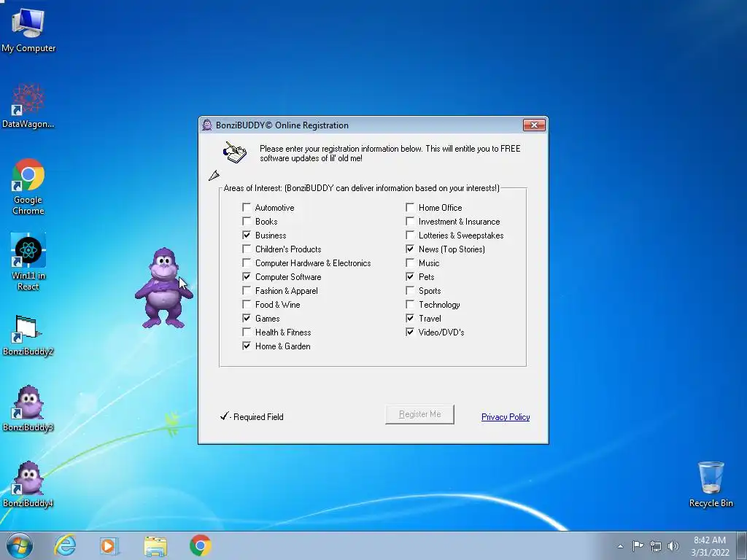Open Windows Explorer folder in taskbar
This screenshot has width=747, height=560.
coord(155,546)
